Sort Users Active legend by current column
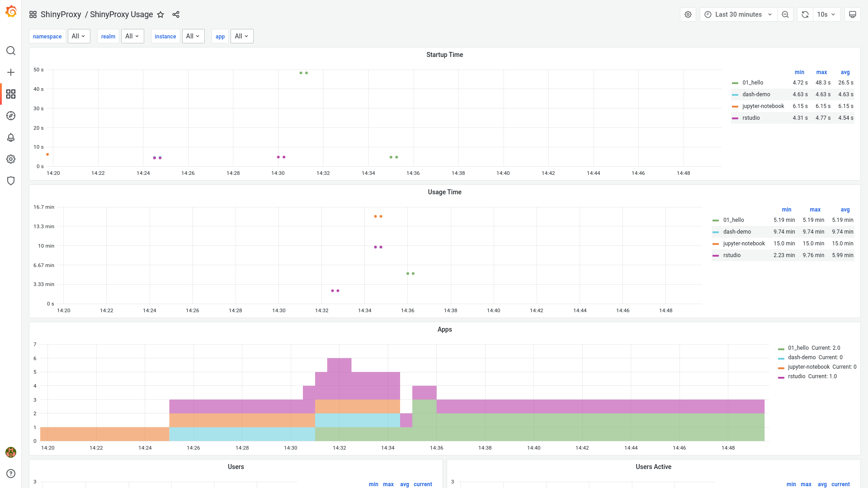The height and width of the screenshot is (488, 868). pyautogui.click(x=840, y=484)
